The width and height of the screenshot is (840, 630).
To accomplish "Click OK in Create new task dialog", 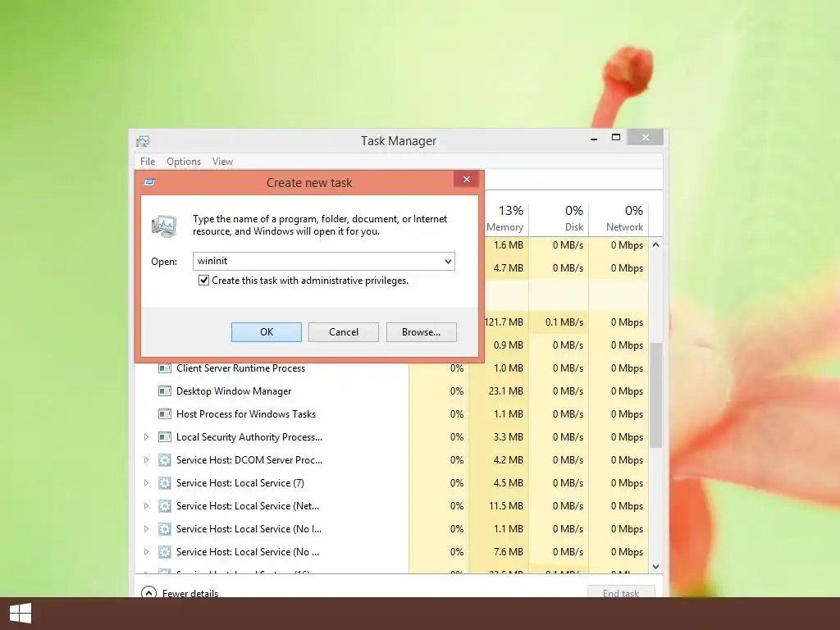I will pyautogui.click(x=267, y=332).
